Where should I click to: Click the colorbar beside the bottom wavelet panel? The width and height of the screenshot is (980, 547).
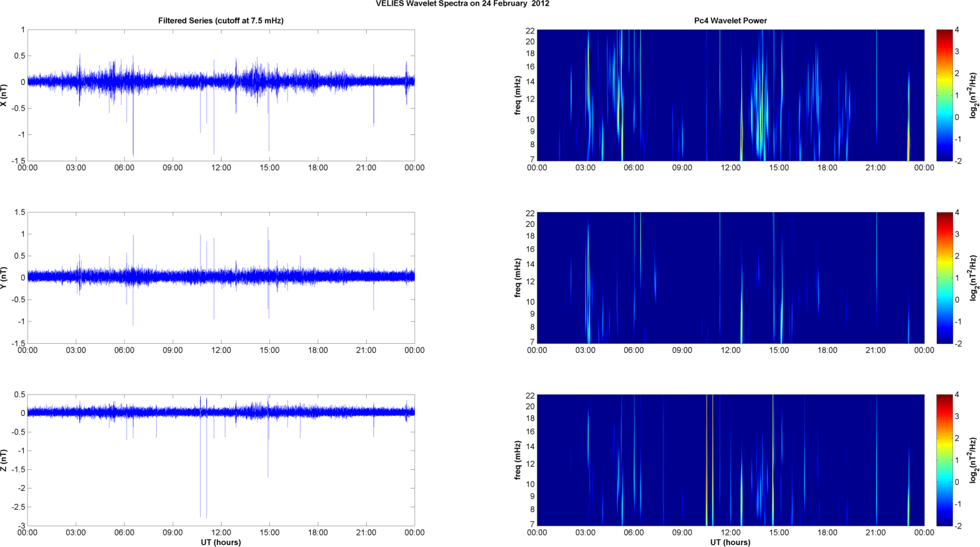click(x=944, y=460)
